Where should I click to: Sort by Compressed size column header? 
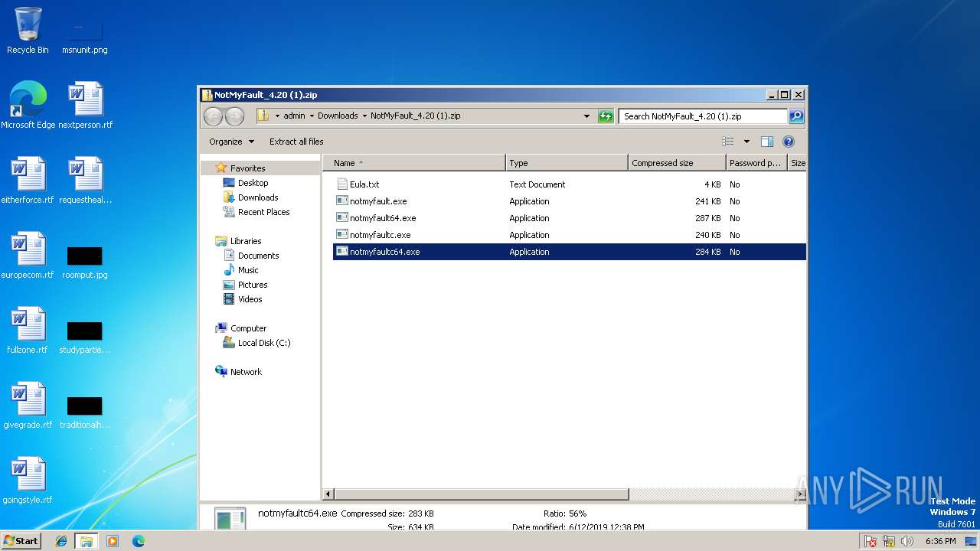pyautogui.click(x=677, y=163)
